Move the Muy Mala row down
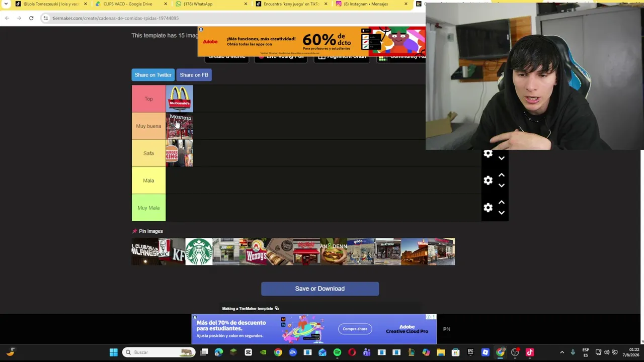 click(502, 213)
